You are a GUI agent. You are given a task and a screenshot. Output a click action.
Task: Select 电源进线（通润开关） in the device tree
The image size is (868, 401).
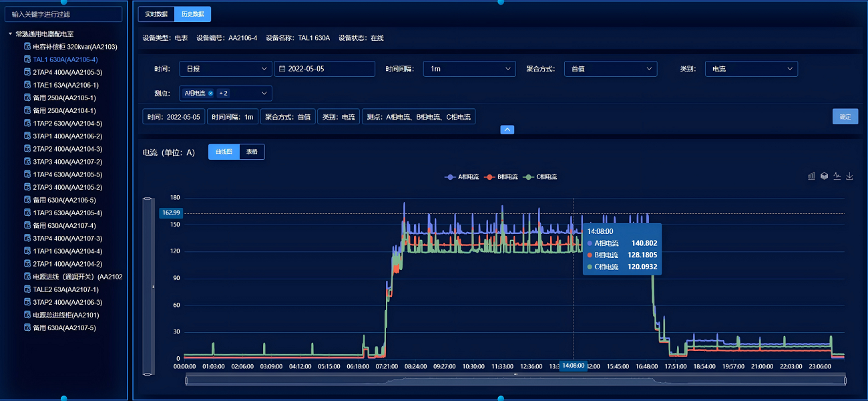click(77, 277)
